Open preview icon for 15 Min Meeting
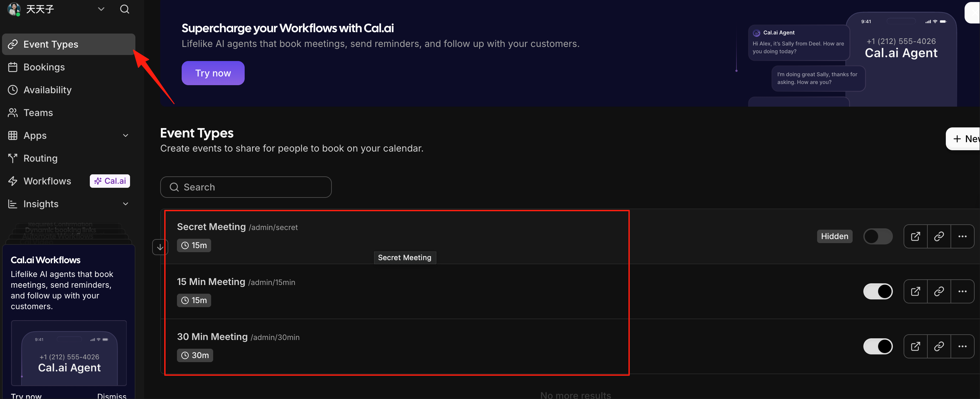The height and width of the screenshot is (399, 980). click(x=915, y=292)
